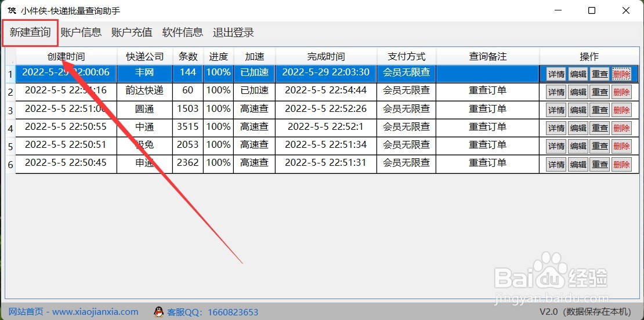Open 详情 for the 韵达快递 row

tap(556, 92)
